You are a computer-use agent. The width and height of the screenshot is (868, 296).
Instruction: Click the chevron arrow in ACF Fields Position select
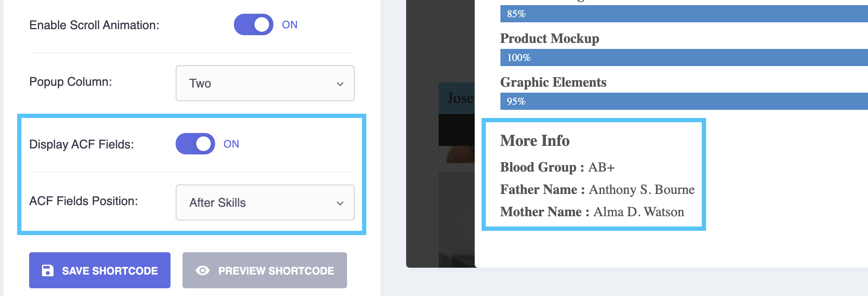click(x=340, y=203)
